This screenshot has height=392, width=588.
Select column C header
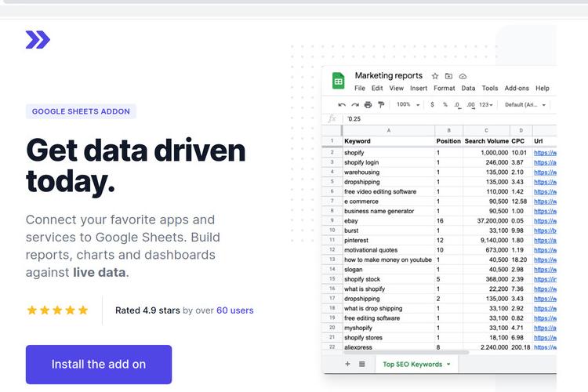[x=486, y=131]
